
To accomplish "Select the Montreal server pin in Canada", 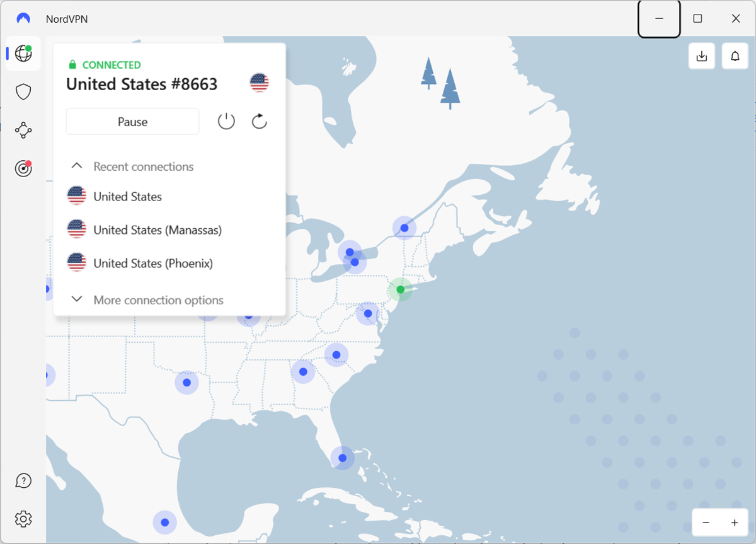I will [404, 228].
